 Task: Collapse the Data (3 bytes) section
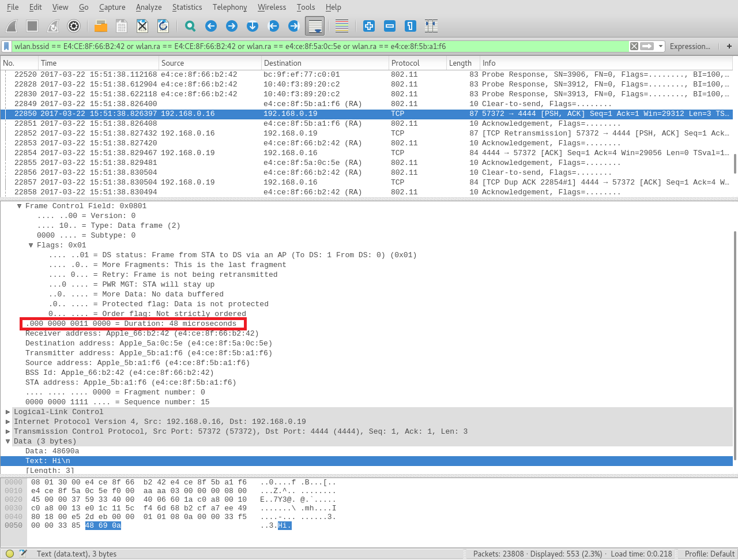tap(8, 441)
